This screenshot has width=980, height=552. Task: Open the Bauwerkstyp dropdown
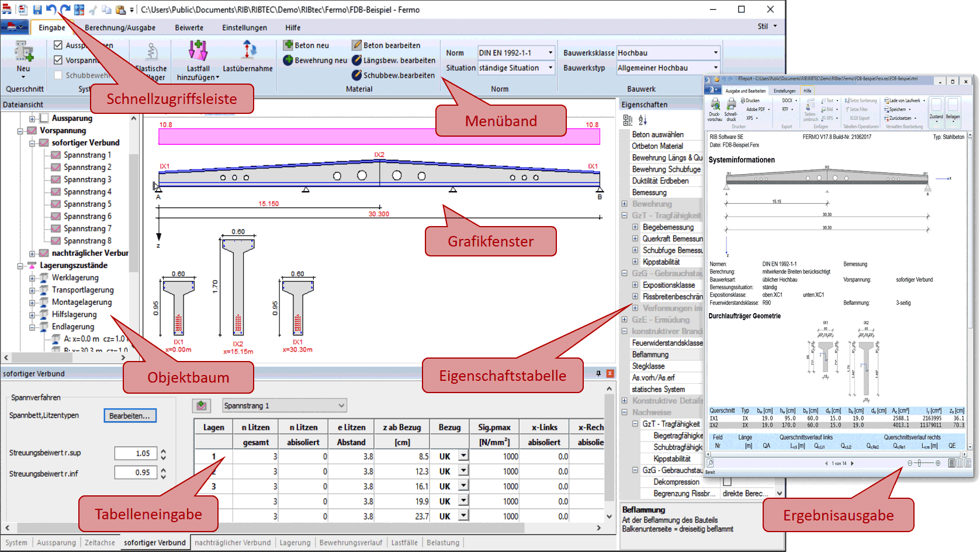[x=715, y=68]
